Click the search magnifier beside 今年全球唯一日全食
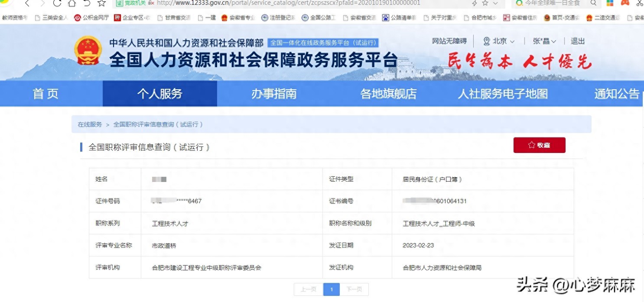 (x=593, y=3)
